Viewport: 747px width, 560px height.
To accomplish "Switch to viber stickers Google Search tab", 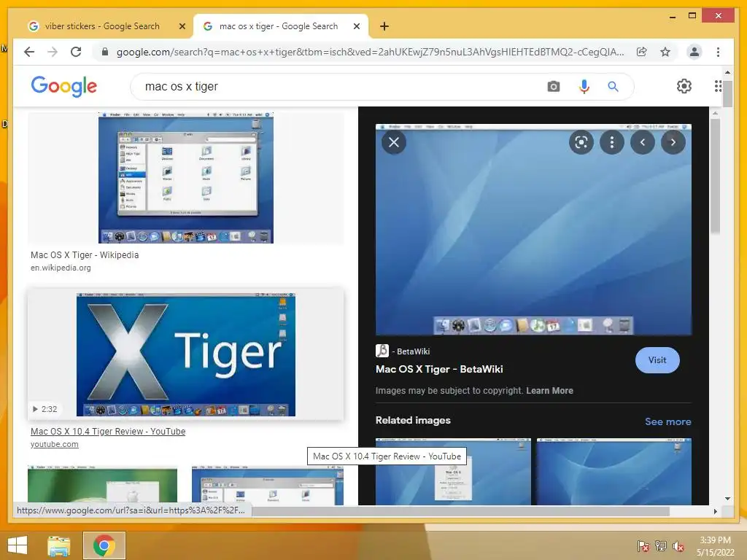I will click(102, 26).
